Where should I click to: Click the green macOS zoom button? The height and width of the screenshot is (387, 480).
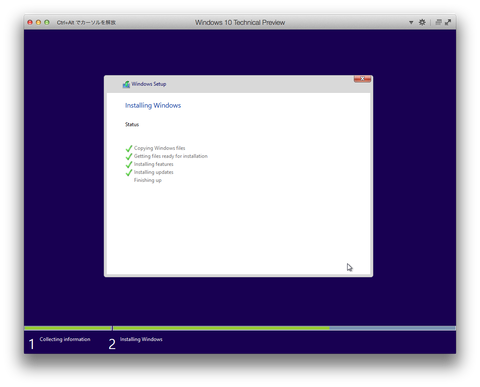[47, 22]
